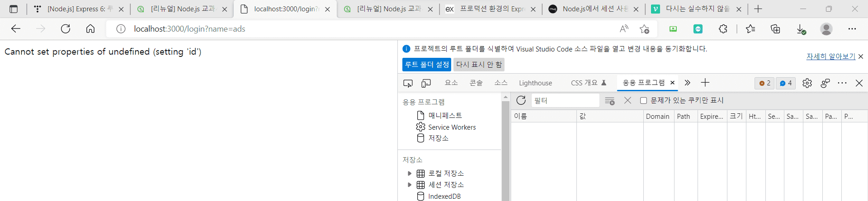Focus the cookie 필터 input field
Viewport: 868px width, 201px height.
pyautogui.click(x=565, y=100)
